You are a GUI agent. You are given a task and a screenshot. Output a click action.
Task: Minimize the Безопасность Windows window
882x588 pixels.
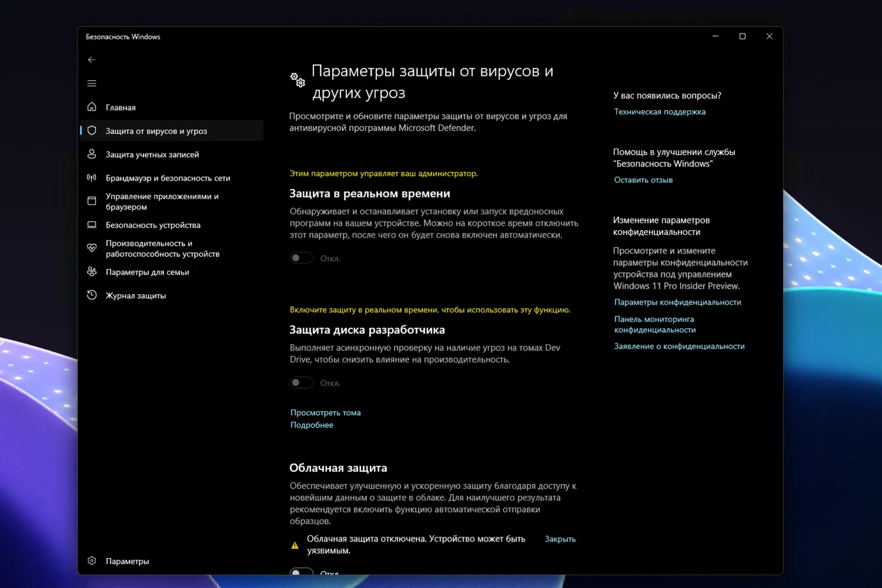point(716,36)
